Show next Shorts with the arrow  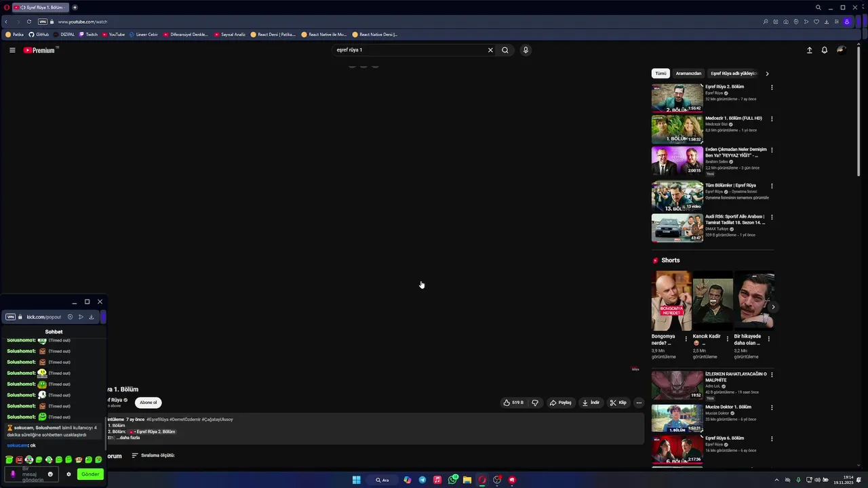pyautogui.click(x=773, y=307)
